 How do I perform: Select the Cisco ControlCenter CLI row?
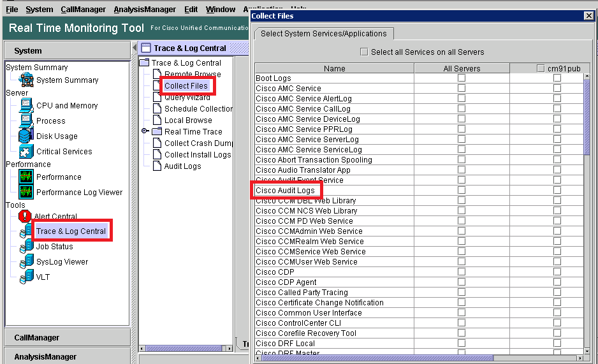pyautogui.click(x=335, y=323)
